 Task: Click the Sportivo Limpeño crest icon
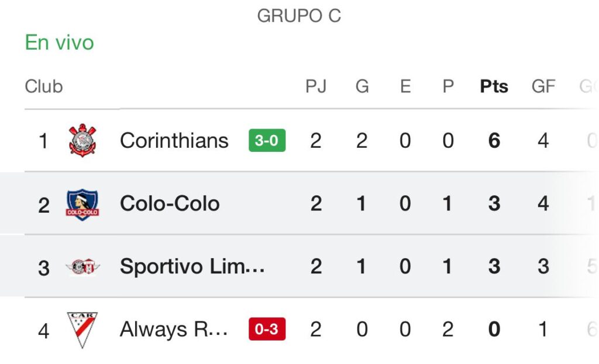click(x=82, y=266)
